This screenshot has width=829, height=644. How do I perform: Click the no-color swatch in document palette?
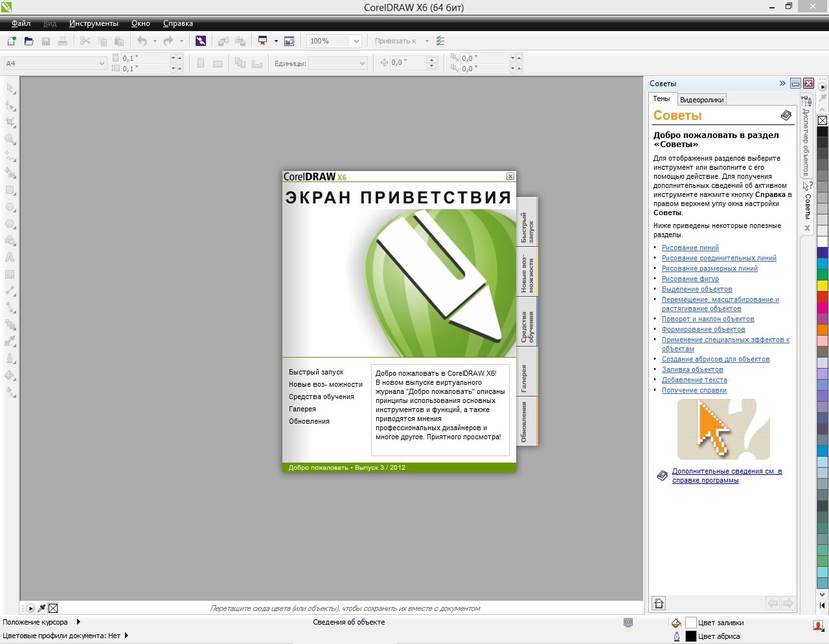pos(53,608)
